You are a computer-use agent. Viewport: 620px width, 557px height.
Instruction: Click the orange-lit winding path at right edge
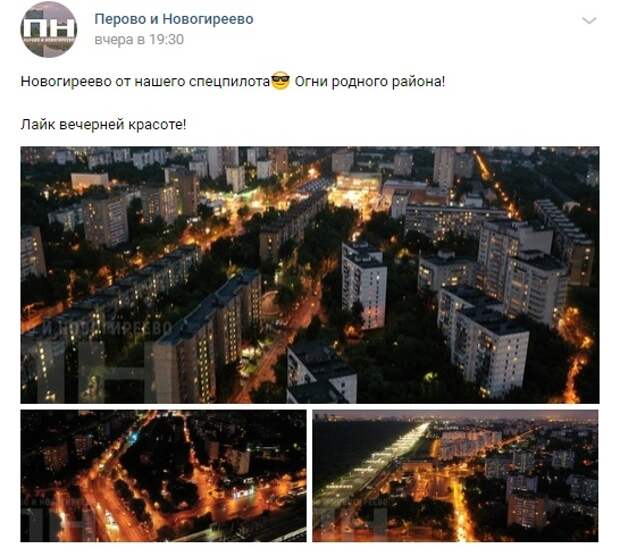tap(575, 352)
